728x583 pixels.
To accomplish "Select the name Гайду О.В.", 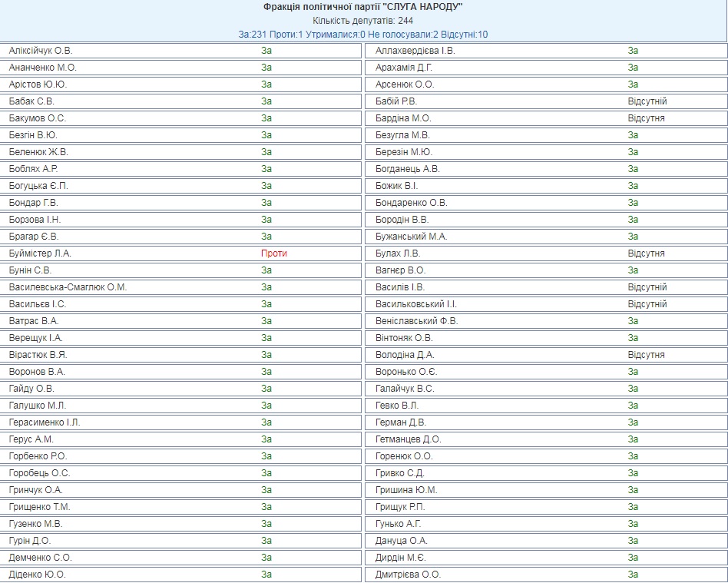I will [31, 389].
